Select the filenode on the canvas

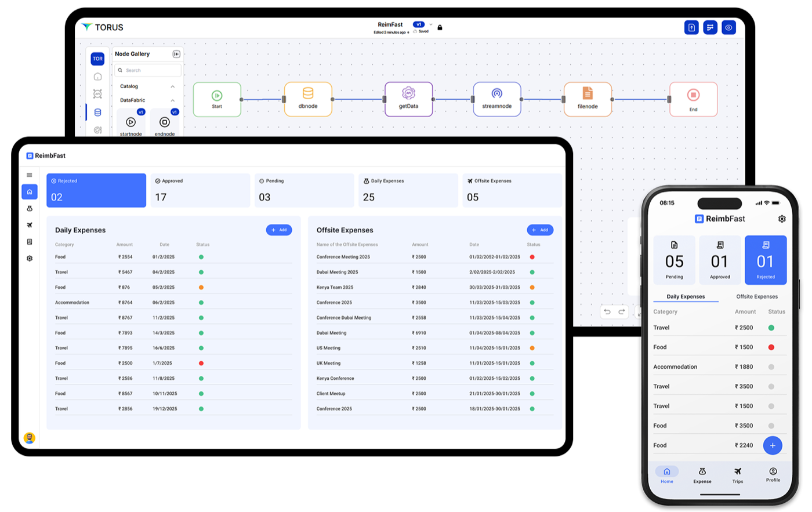[588, 99]
